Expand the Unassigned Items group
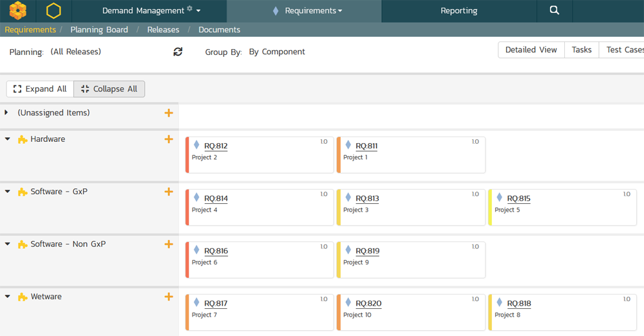 pos(6,113)
